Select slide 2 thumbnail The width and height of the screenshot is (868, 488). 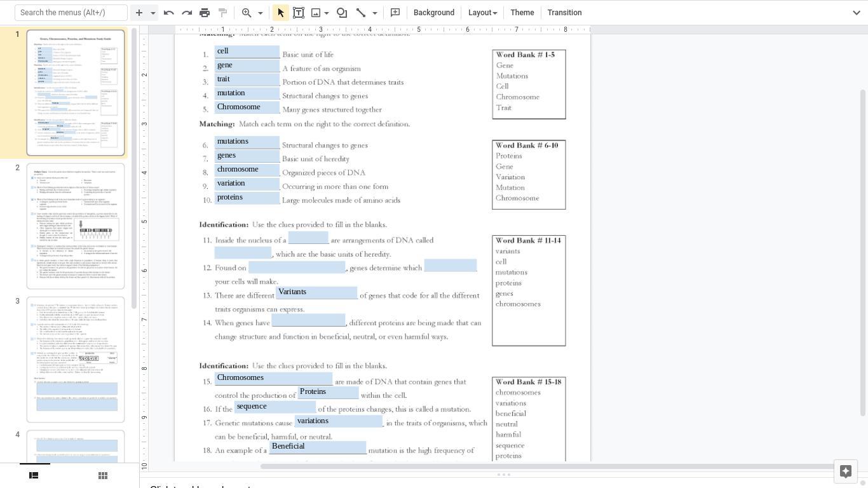76,226
